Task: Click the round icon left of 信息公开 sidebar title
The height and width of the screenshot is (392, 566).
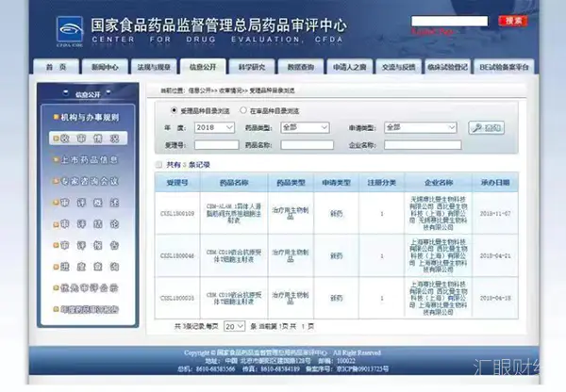Action: coord(66,93)
